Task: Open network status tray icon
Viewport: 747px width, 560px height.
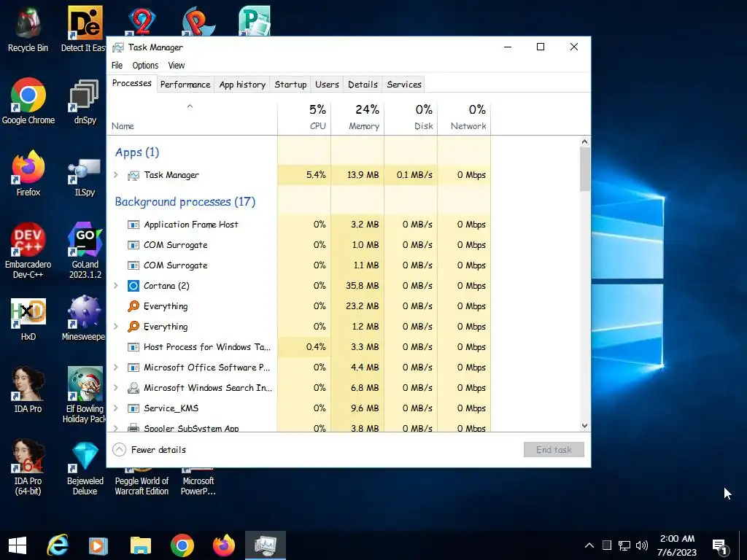Action: click(x=624, y=545)
